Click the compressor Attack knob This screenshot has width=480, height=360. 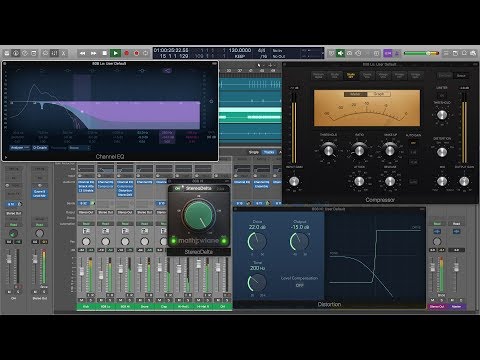click(x=359, y=181)
